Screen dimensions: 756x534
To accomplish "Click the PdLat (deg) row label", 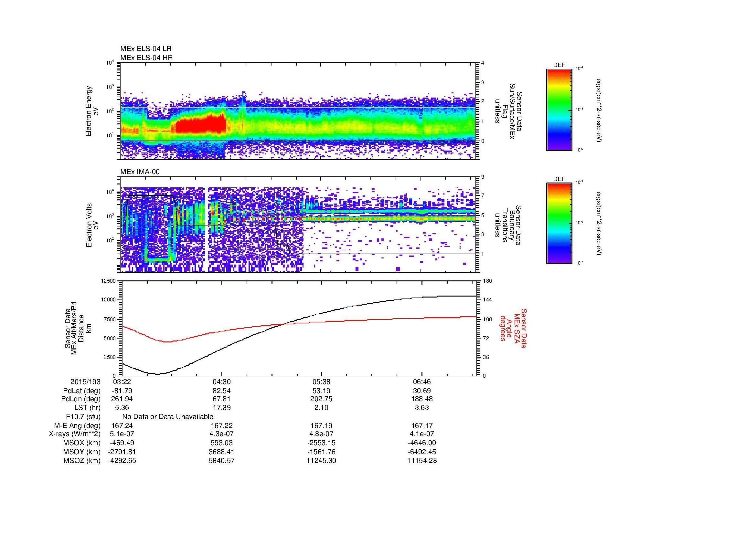I will tap(82, 391).
